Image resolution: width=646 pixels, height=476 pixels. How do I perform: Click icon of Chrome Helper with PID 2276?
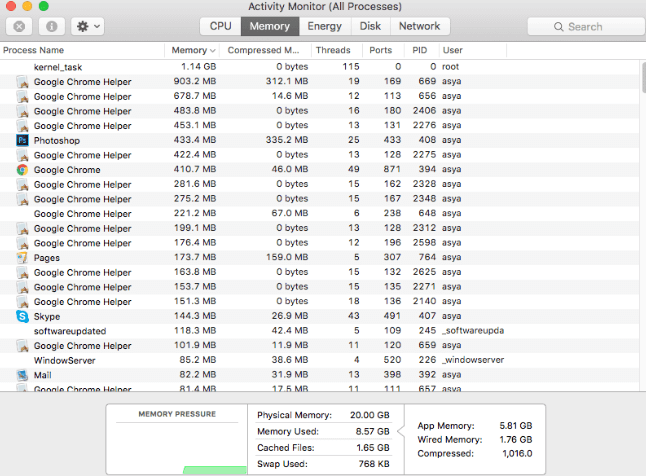22,126
